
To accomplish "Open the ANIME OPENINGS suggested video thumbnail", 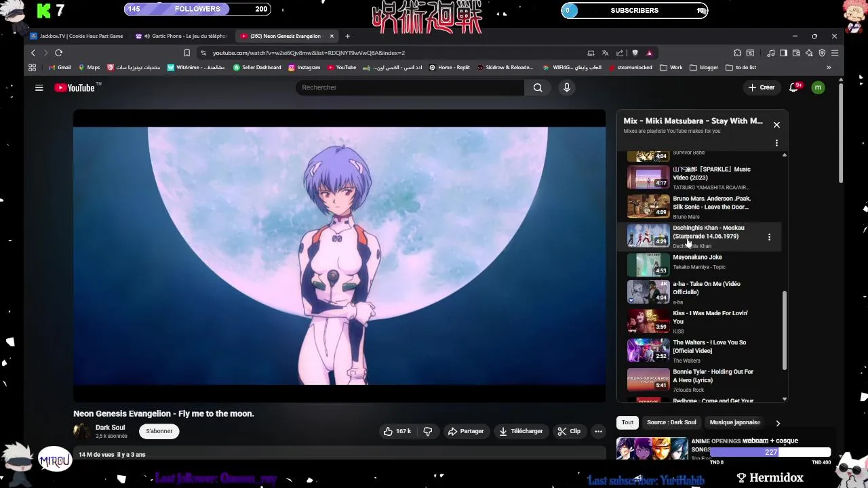I will point(652,449).
